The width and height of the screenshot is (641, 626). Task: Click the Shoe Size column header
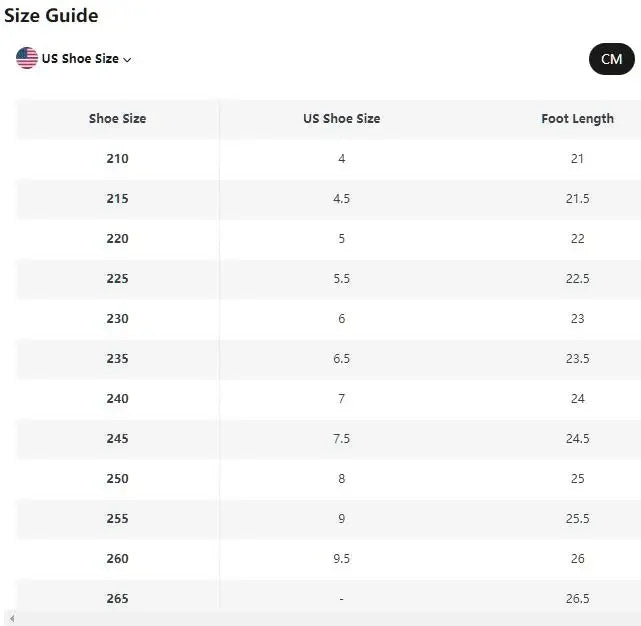point(117,119)
